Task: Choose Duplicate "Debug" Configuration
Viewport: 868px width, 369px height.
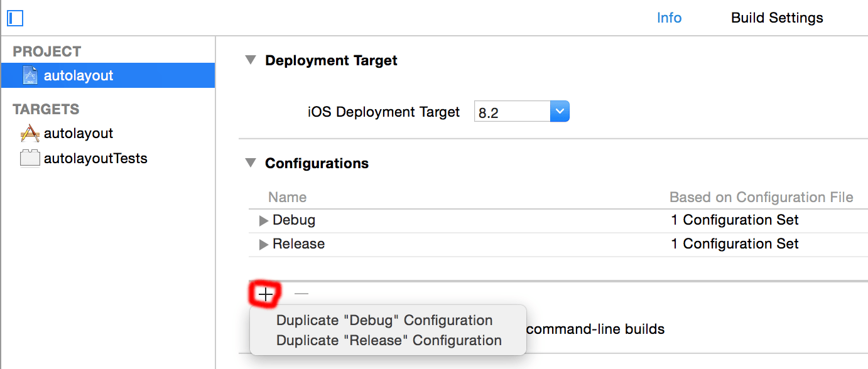Action: pyautogui.click(x=384, y=321)
